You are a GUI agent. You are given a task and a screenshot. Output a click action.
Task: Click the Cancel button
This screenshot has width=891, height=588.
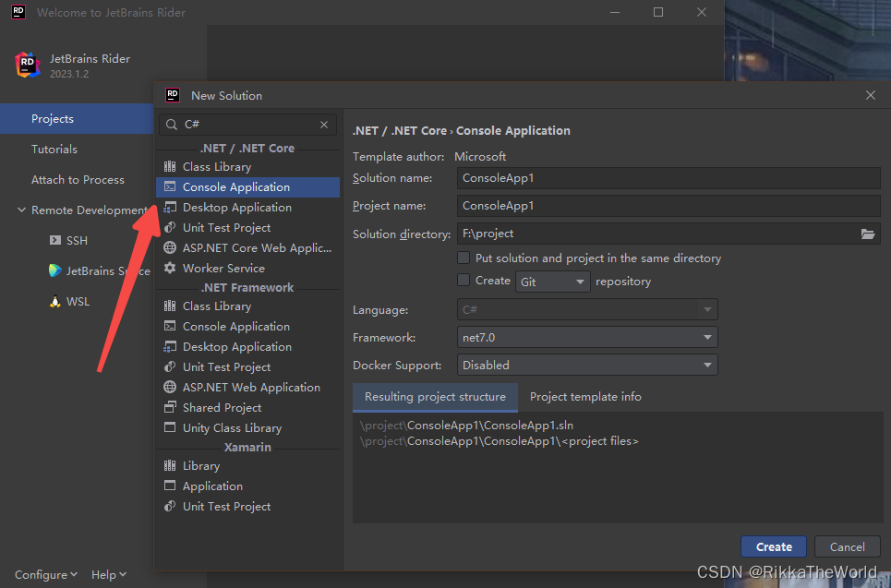coord(847,546)
